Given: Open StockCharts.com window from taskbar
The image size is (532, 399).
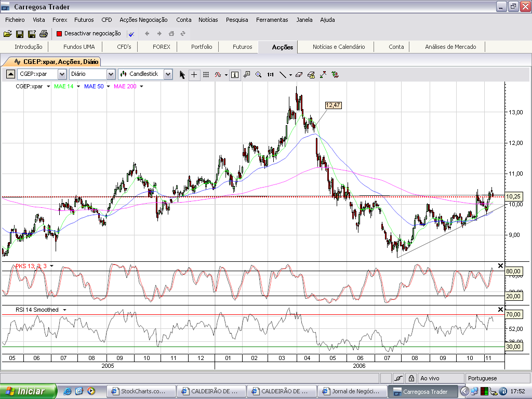Looking at the screenshot, I should (139, 391).
